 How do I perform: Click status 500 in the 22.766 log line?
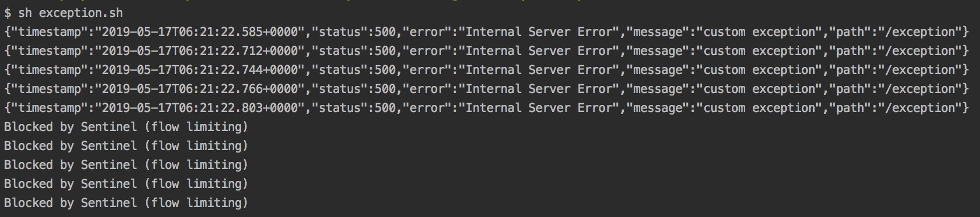point(385,89)
